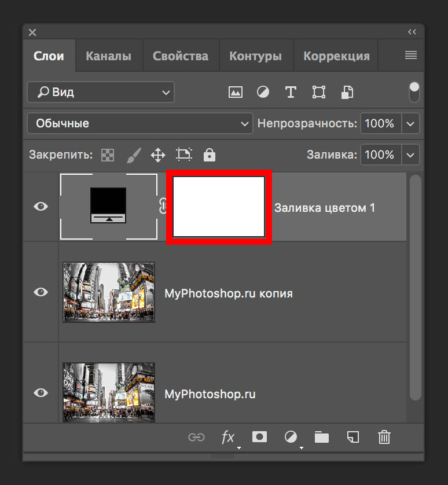
Task: Select the white layer mask thumbnail
Action: click(219, 207)
